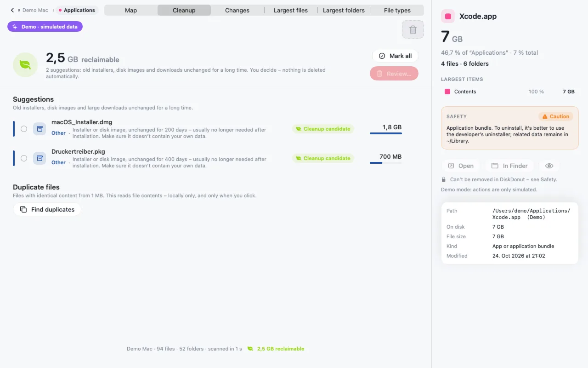Click the Applications breadcrumb
The height and width of the screenshot is (368, 588).
tap(77, 10)
